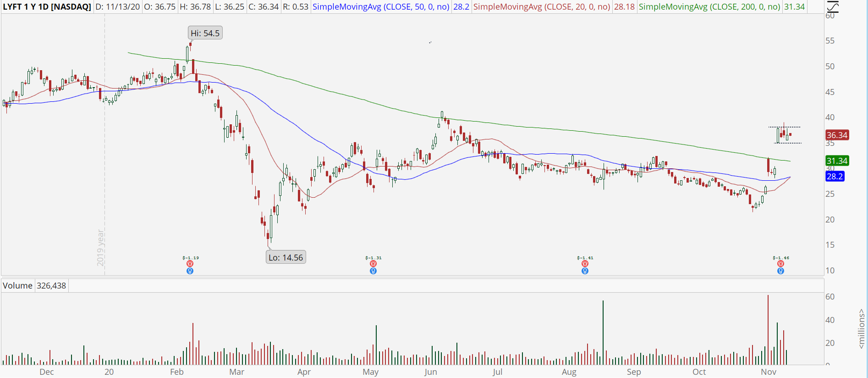Click the 28.18 value of the 20-period average
868x378 pixels.
pos(625,7)
